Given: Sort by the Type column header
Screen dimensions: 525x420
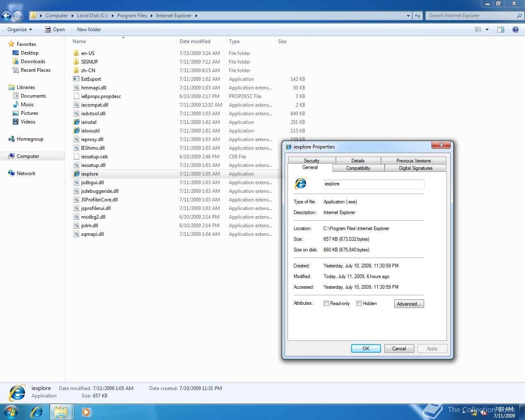Looking at the screenshot, I should click(x=251, y=41).
